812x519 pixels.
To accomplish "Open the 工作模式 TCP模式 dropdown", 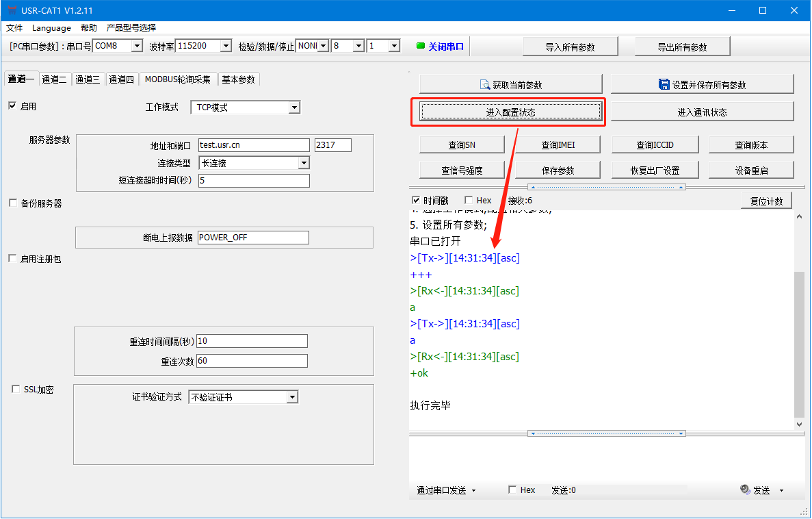I will point(294,107).
